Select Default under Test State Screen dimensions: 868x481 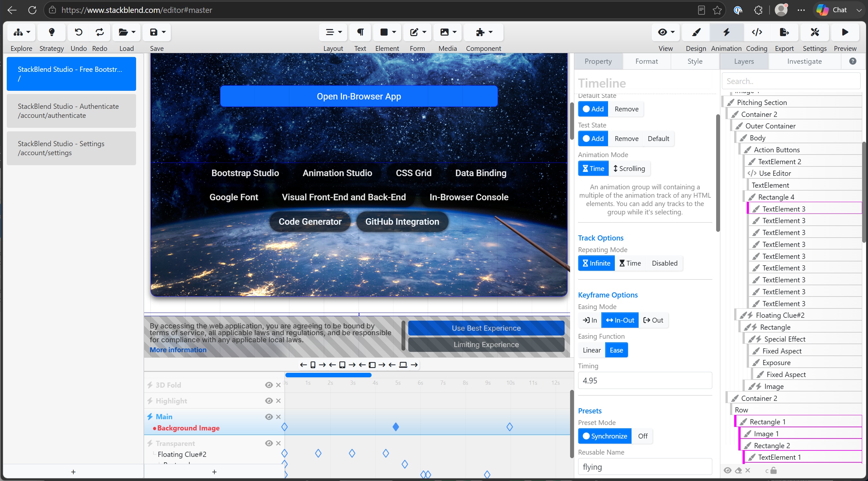[x=659, y=139]
